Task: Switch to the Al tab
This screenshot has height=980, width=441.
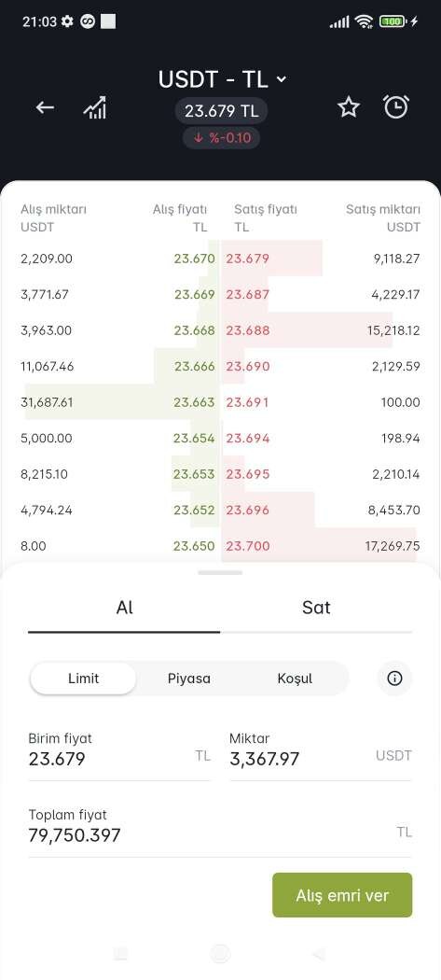Action: 124,608
